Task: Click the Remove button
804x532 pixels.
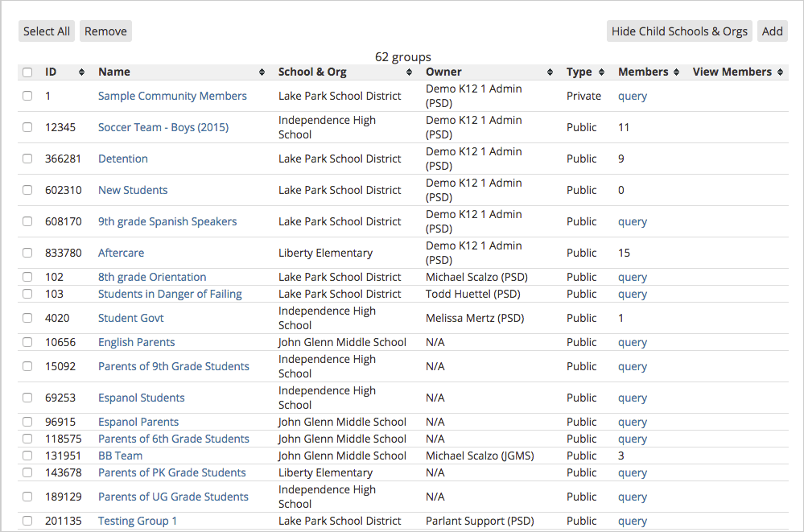Action: click(105, 31)
